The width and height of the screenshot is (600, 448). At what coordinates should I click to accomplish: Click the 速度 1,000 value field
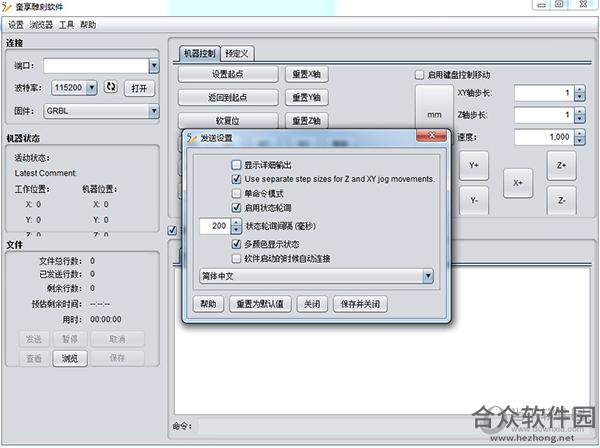coord(544,137)
